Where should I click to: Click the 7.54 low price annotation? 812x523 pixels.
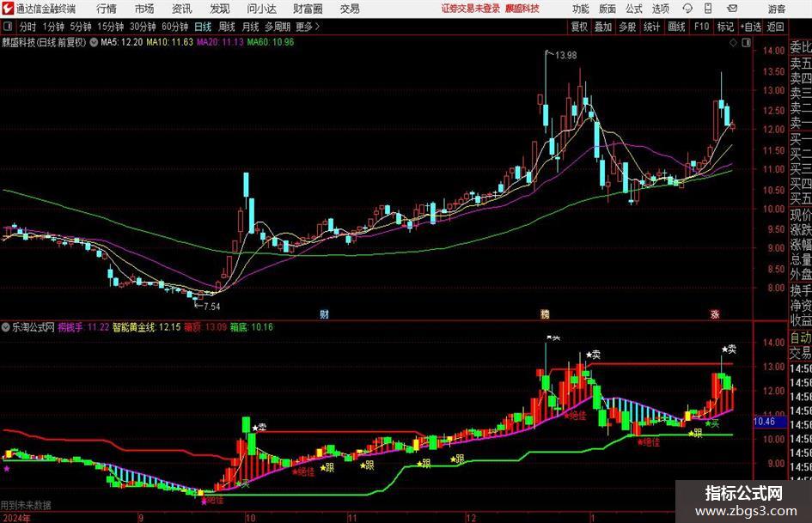[211, 306]
